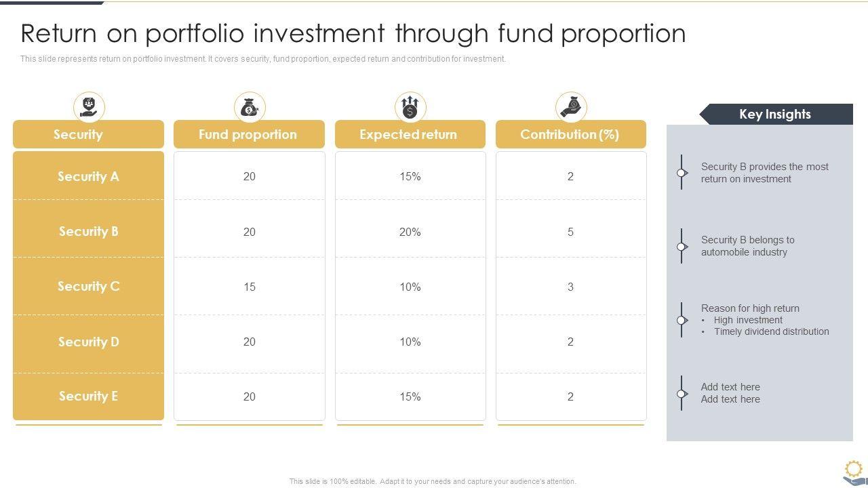868x488 pixels.
Task: Click the Security E row label
Action: click(88, 396)
